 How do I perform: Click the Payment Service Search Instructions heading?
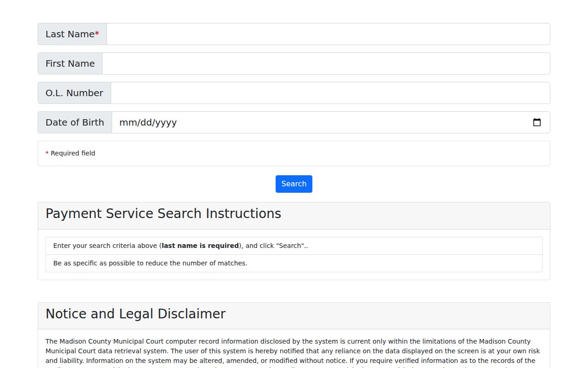(x=163, y=214)
